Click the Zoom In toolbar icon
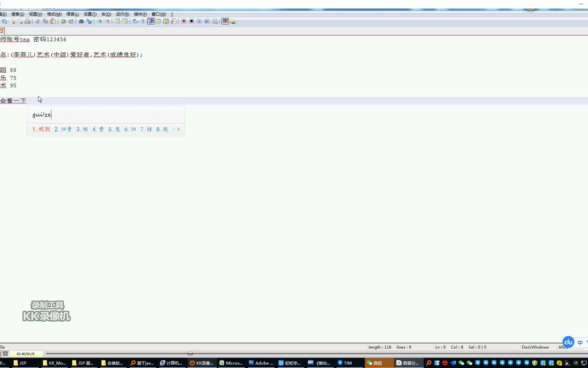588x368 pixels. coord(99,21)
